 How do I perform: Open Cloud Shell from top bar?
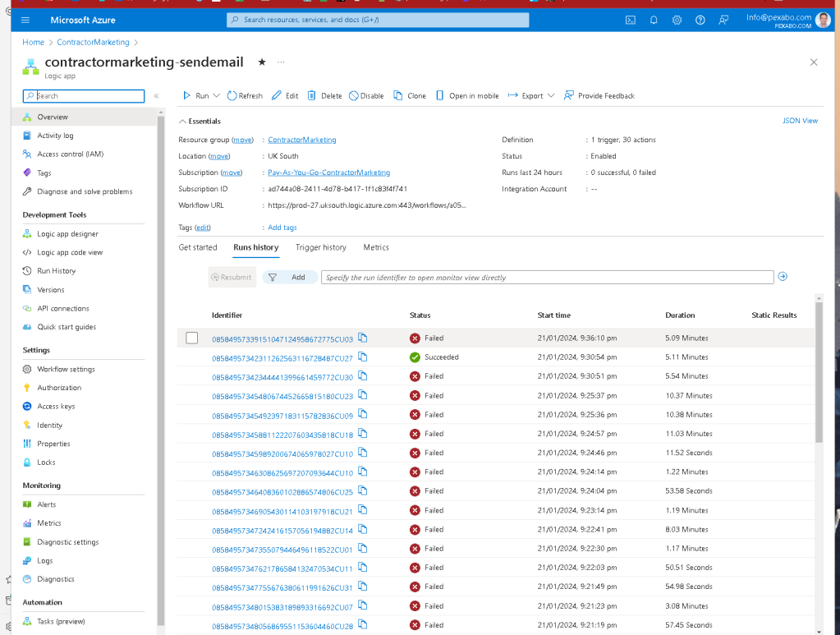pos(631,21)
